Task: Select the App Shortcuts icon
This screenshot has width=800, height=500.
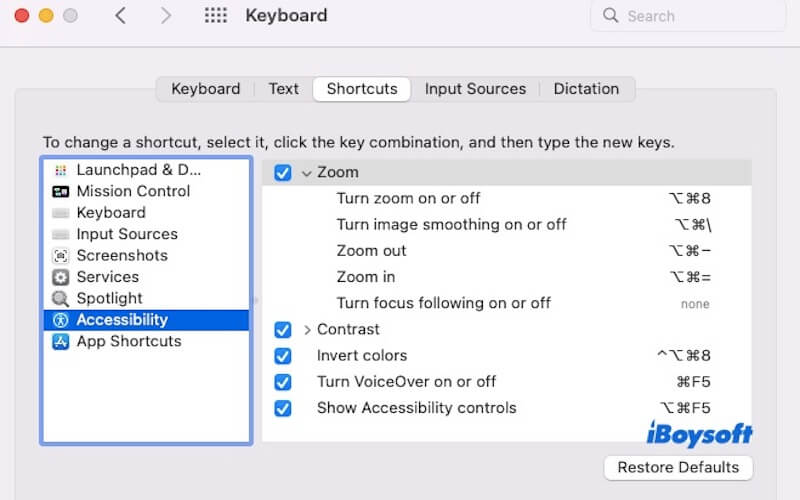Action: 61,341
